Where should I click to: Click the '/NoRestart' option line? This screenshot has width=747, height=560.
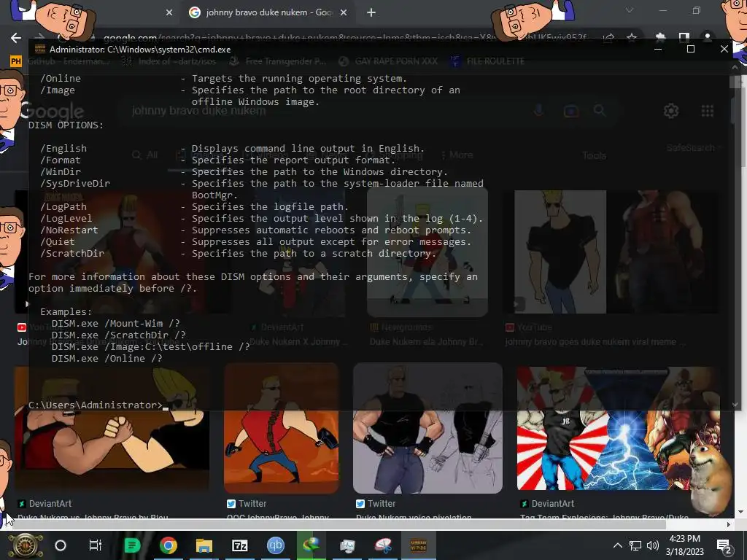(256, 230)
